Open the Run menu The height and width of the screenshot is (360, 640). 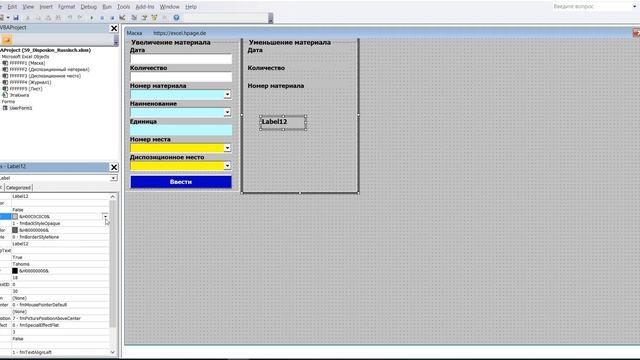tap(107, 7)
